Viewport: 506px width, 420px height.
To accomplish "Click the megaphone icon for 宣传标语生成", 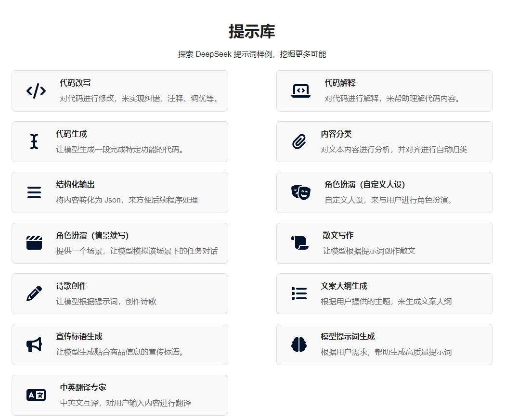I will tap(34, 344).
